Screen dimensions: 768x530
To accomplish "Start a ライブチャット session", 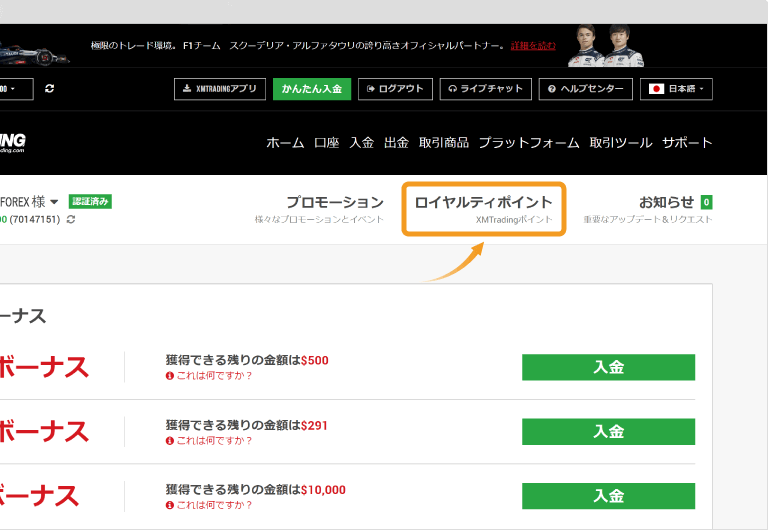I will 486,89.
